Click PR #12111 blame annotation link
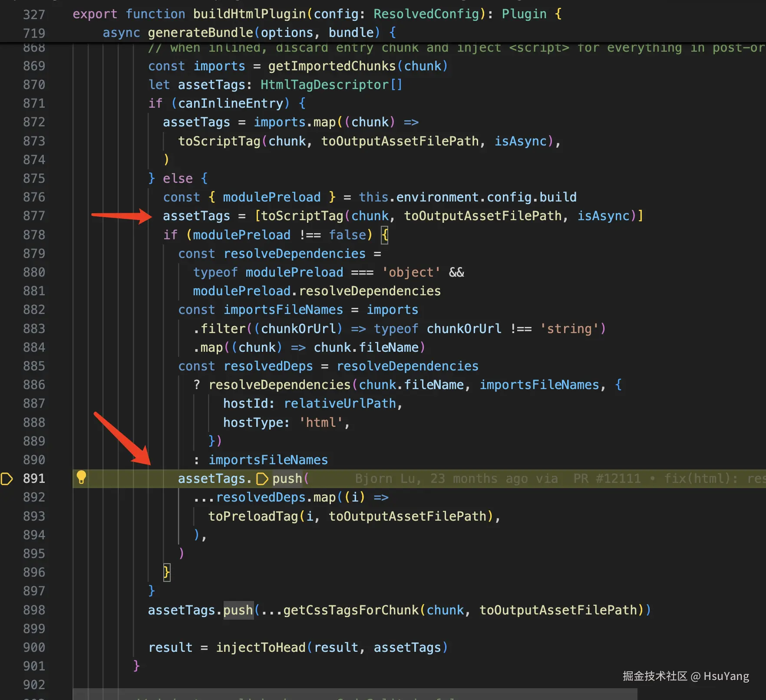The width and height of the screenshot is (766, 700). [607, 479]
